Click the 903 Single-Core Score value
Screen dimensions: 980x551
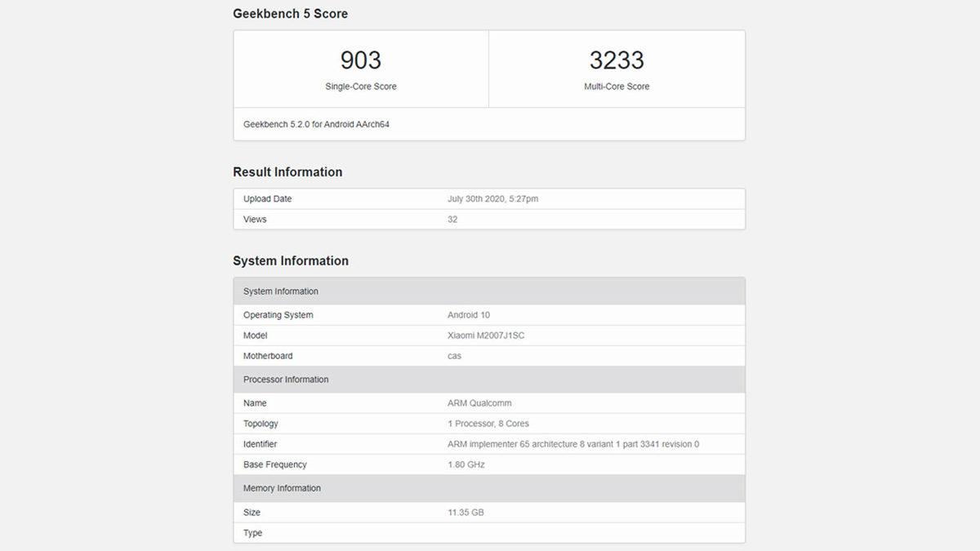[x=362, y=60]
